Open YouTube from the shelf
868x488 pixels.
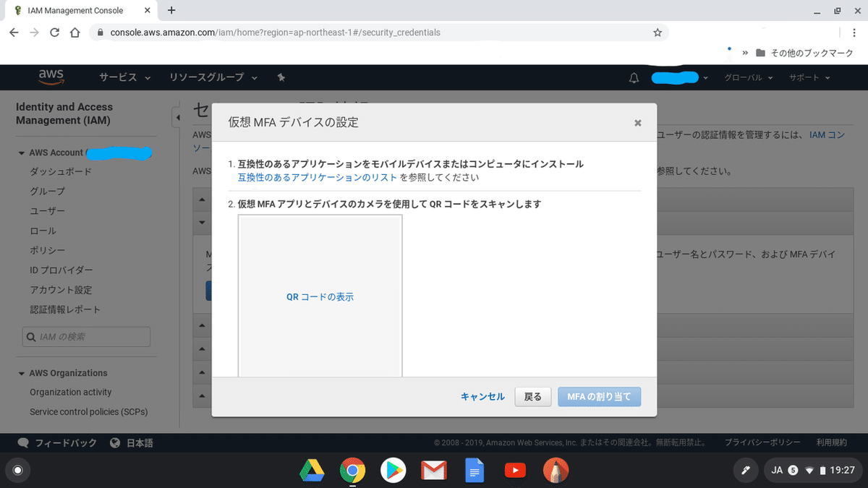(x=515, y=470)
